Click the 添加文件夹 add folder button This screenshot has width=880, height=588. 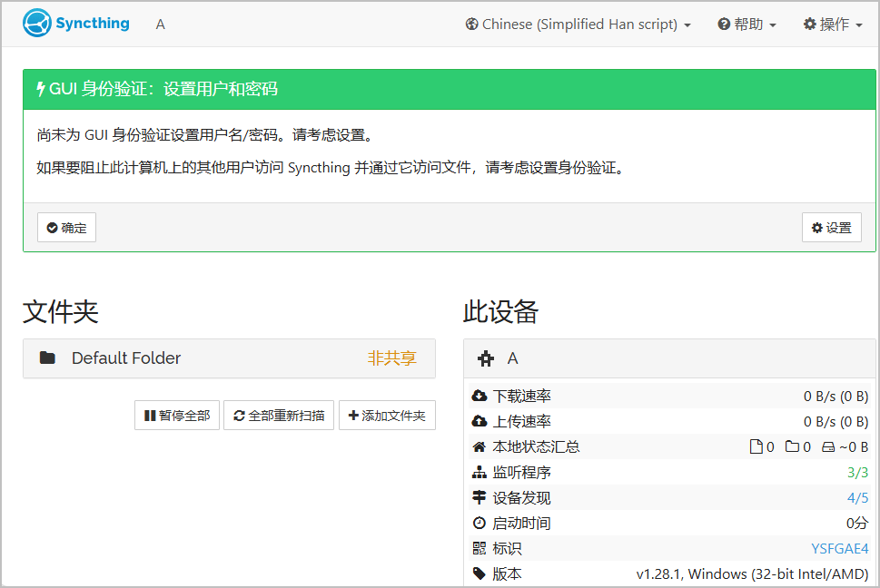[x=387, y=416]
